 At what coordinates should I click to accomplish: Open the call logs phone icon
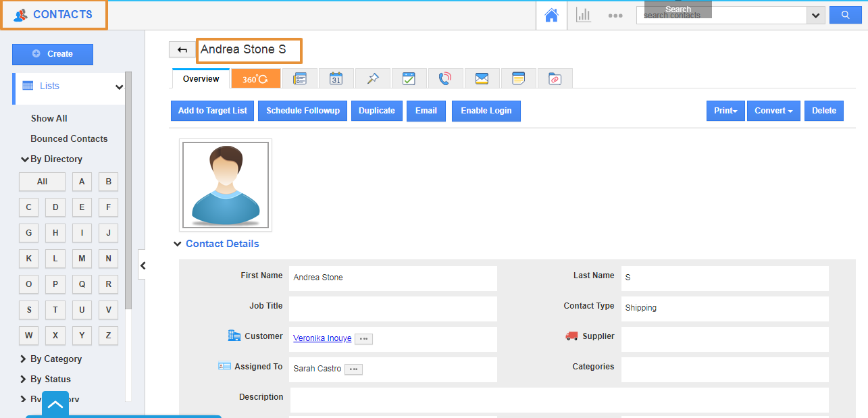click(x=444, y=79)
